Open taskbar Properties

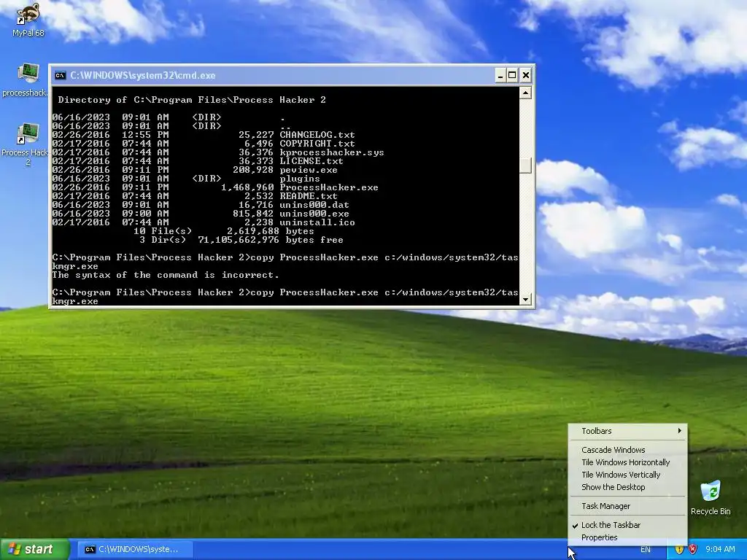628,537
